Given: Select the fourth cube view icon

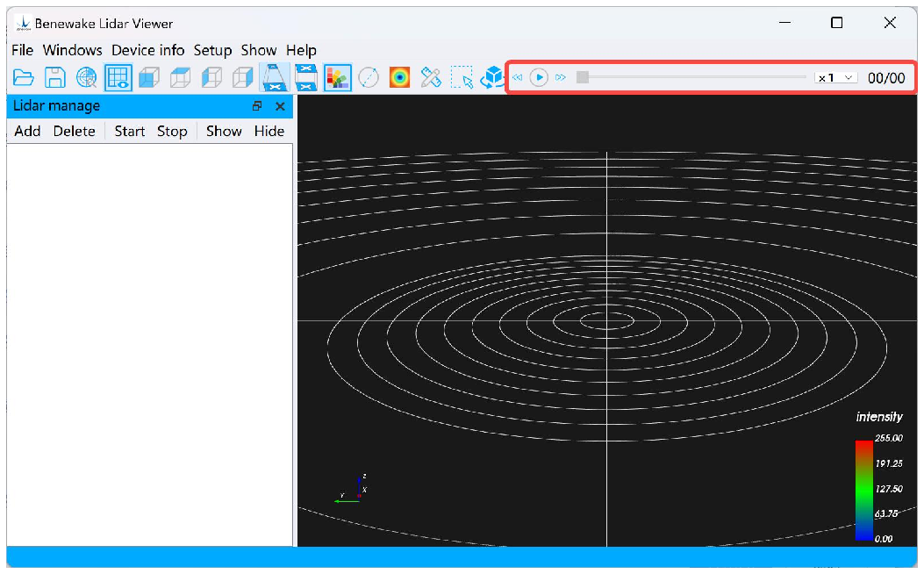Looking at the screenshot, I should pos(243,78).
